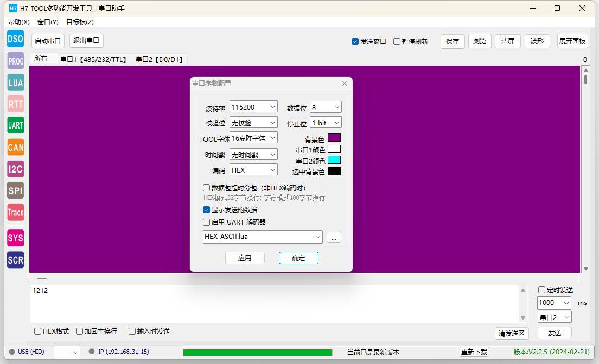Click the 波形 button
This screenshot has height=364, width=599.
(x=537, y=41)
